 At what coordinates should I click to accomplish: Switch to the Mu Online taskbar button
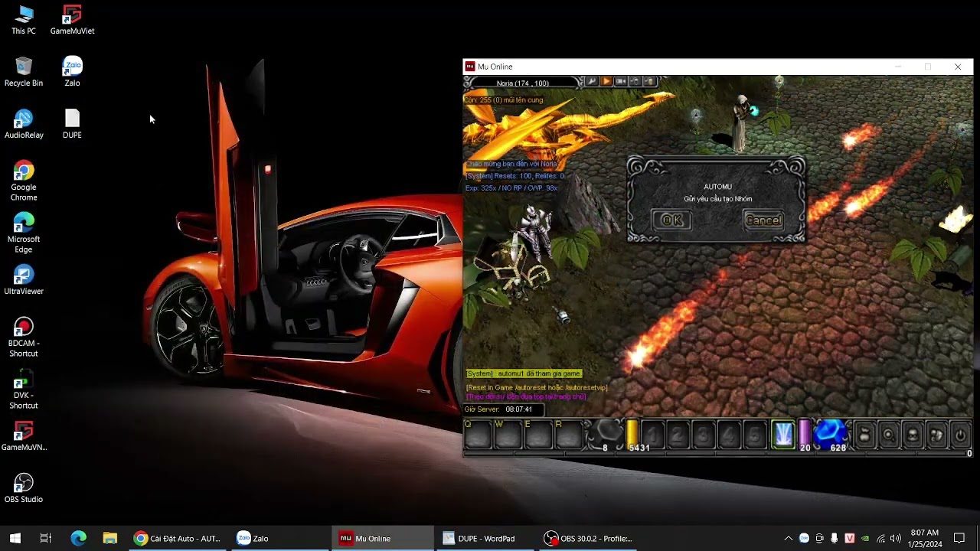382,538
